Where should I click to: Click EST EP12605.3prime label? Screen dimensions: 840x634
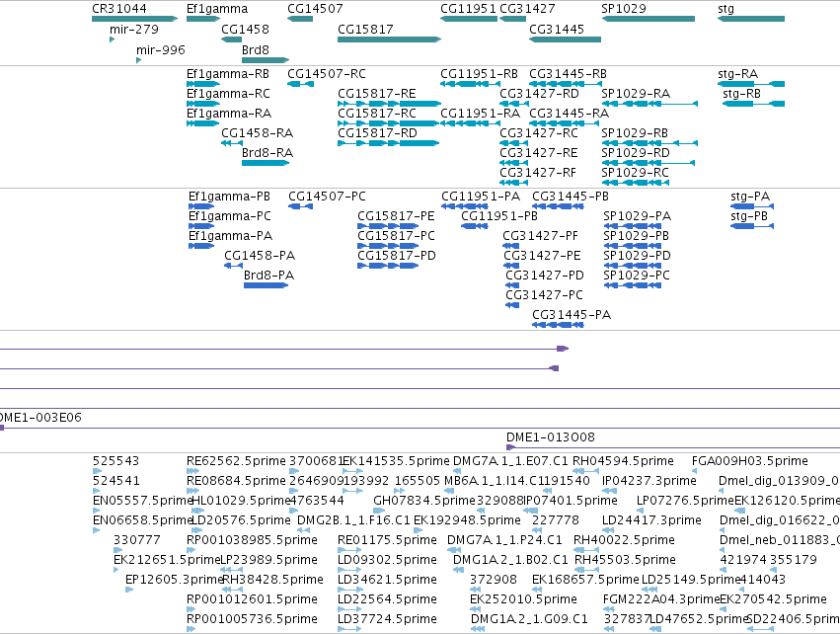[x=174, y=580]
